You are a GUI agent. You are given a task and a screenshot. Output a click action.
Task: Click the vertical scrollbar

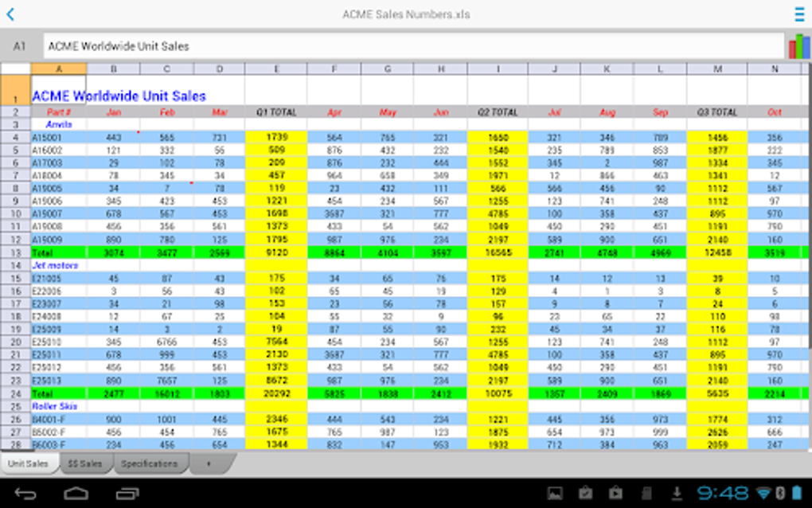[x=810, y=207]
